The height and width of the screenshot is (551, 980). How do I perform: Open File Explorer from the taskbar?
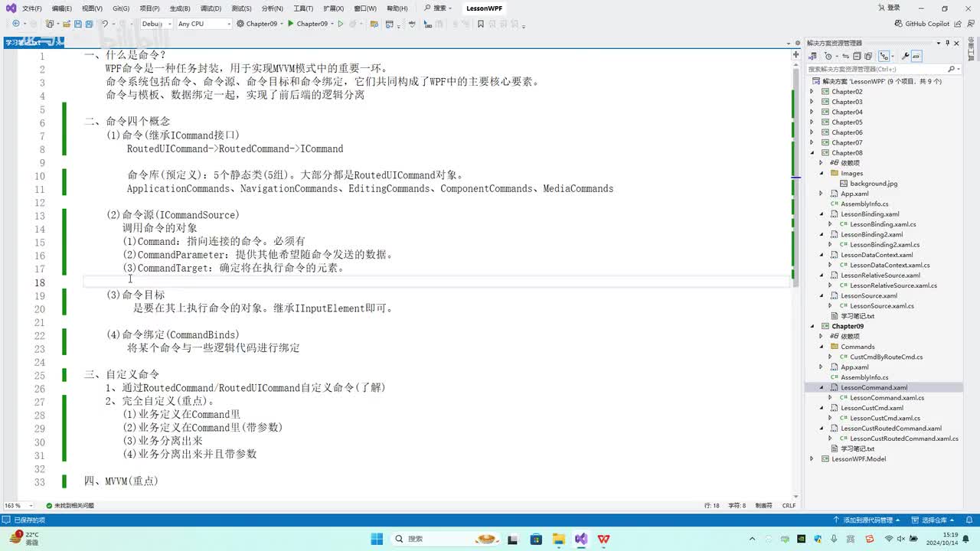click(558, 539)
